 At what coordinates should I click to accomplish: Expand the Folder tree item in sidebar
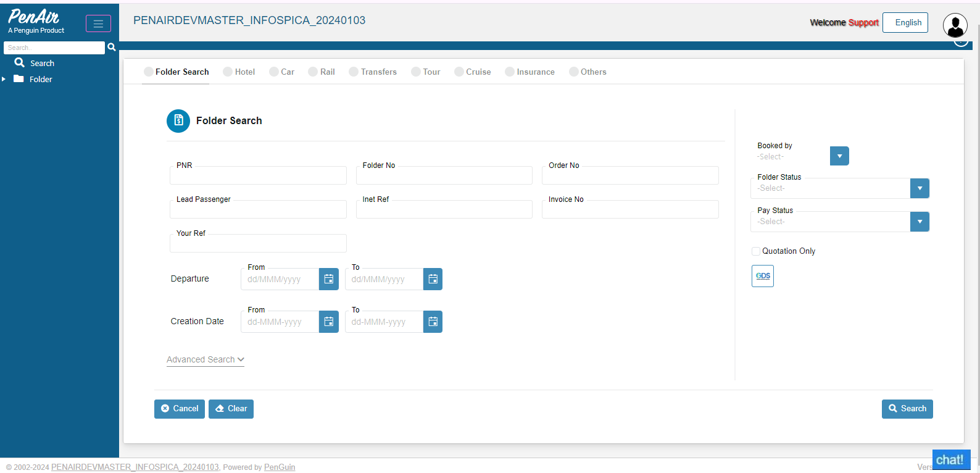(4, 79)
